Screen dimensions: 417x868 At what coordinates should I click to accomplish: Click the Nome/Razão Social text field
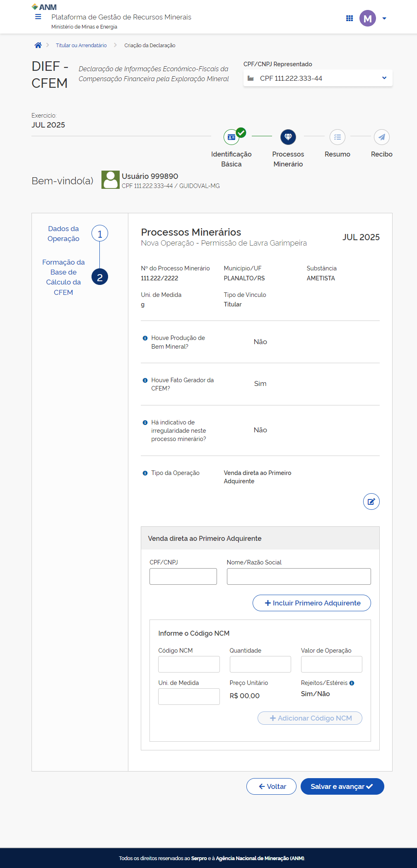[x=299, y=576]
